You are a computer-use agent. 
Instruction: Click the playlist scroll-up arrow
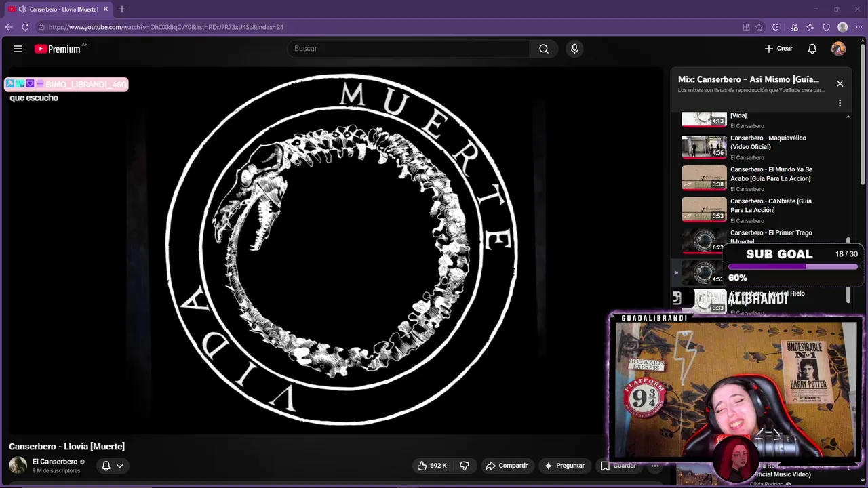click(848, 117)
